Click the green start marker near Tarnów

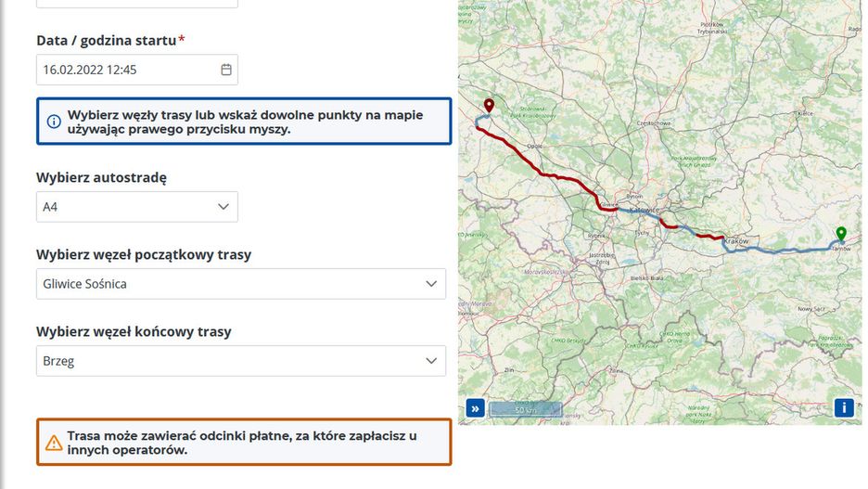pos(840,234)
